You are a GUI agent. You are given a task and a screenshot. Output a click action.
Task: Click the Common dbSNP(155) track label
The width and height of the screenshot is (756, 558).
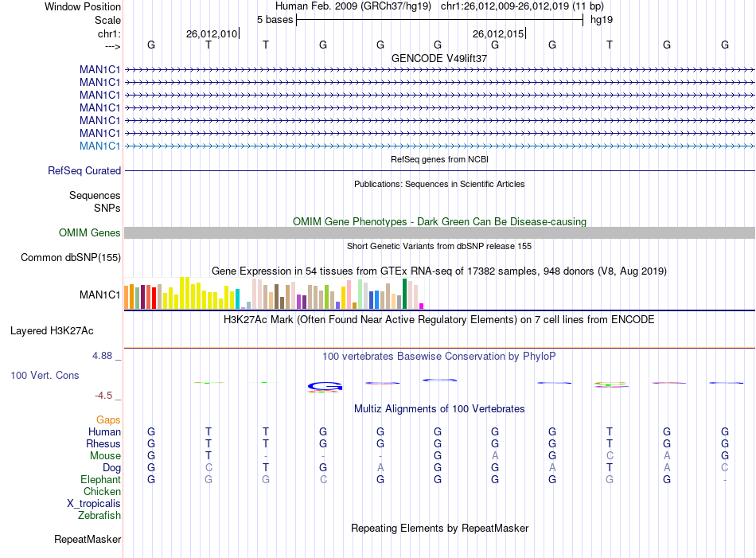point(71,258)
